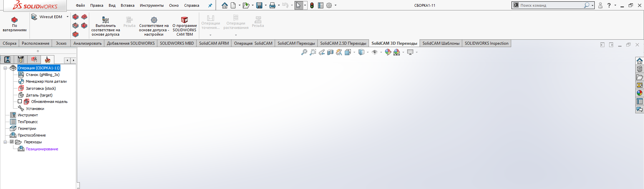Toggle the Переходы tree checkbox
The width and height of the screenshot is (644, 189).
(12, 142)
